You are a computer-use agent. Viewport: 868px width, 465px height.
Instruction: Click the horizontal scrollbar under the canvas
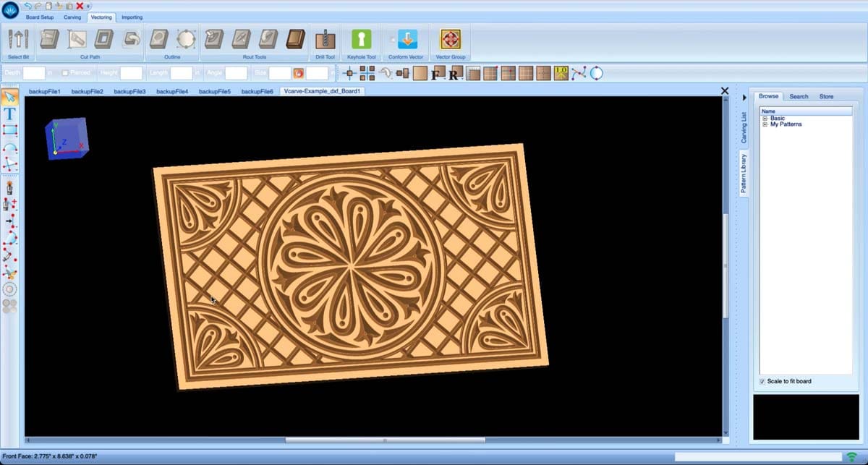pos(385,440)
